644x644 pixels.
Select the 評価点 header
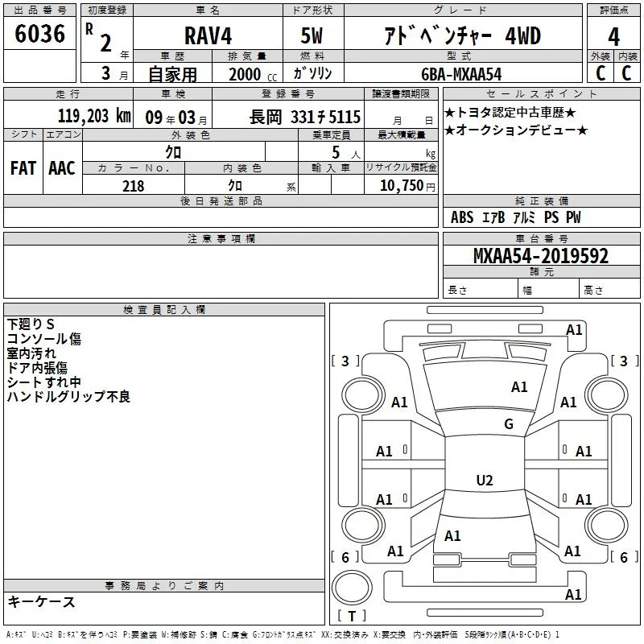point(614,10)
